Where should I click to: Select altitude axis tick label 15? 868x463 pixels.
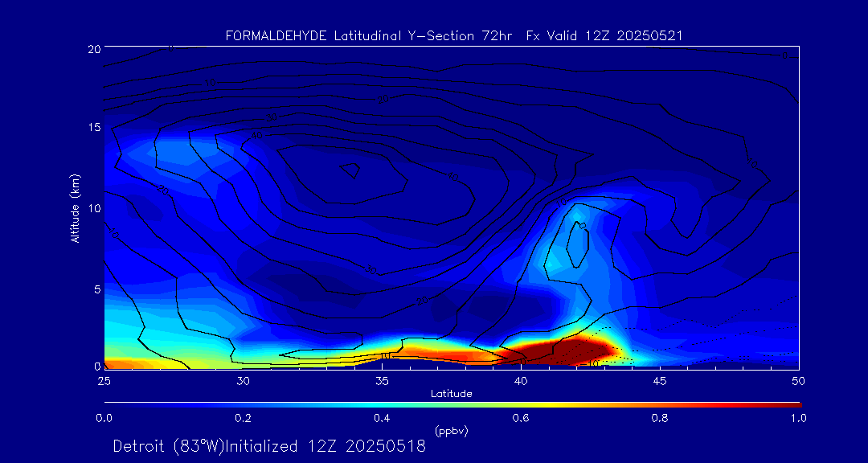93,127
